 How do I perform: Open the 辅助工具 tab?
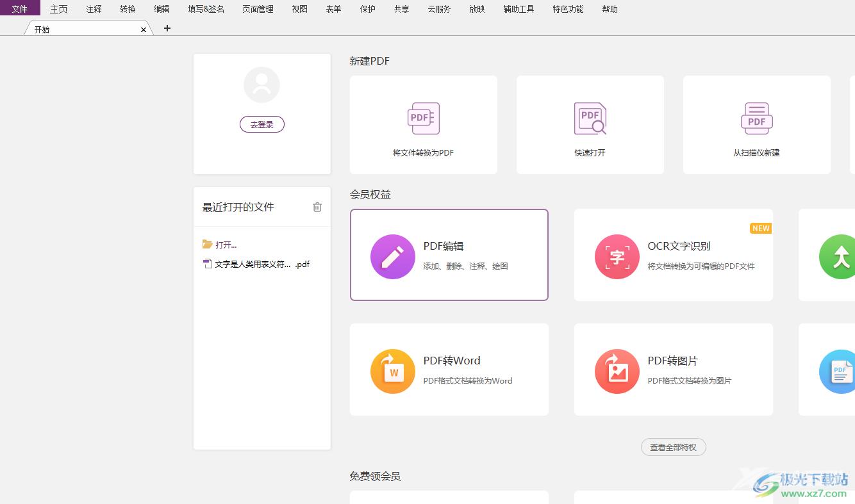tap(519, 9)
